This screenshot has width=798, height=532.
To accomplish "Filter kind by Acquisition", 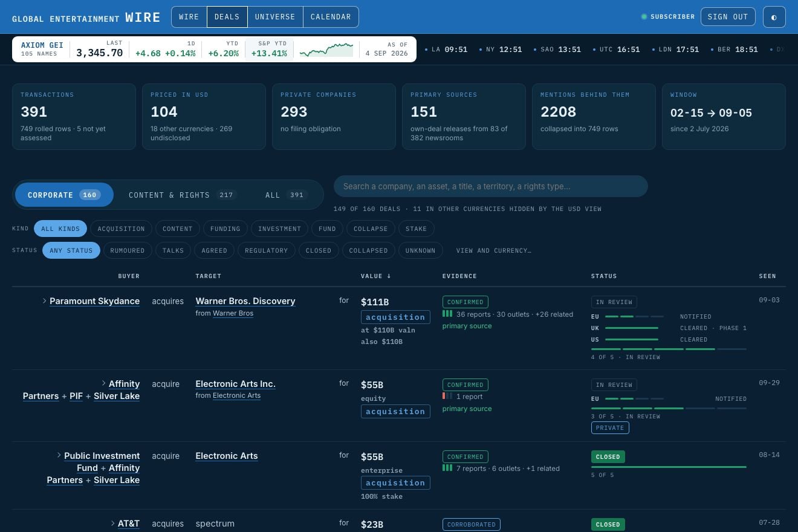I will pos(121,229).
